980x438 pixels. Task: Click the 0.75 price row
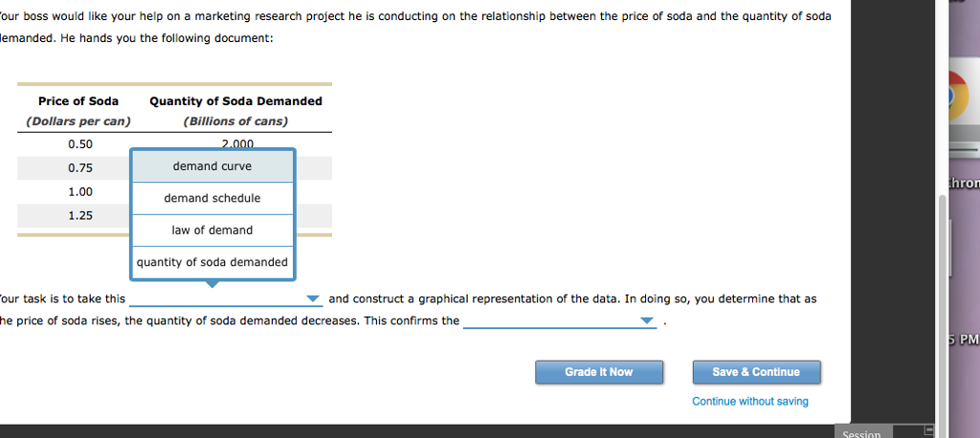80,167
